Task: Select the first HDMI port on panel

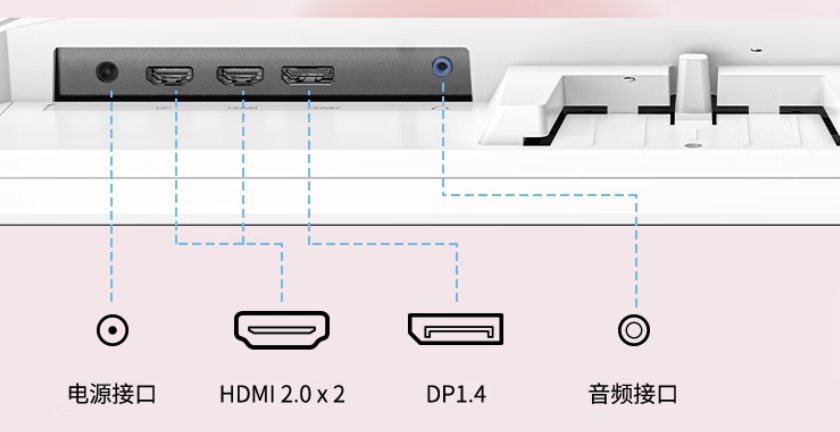Action: (x=169, y=76)
